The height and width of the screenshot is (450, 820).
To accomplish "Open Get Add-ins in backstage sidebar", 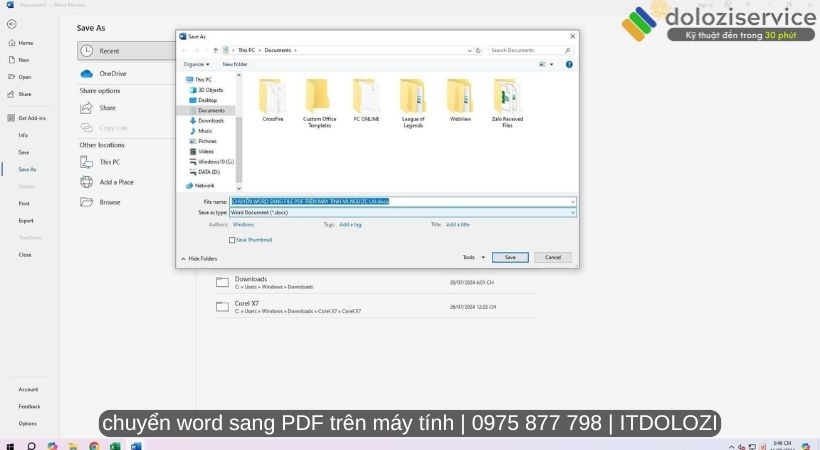I will coord(27,118).
